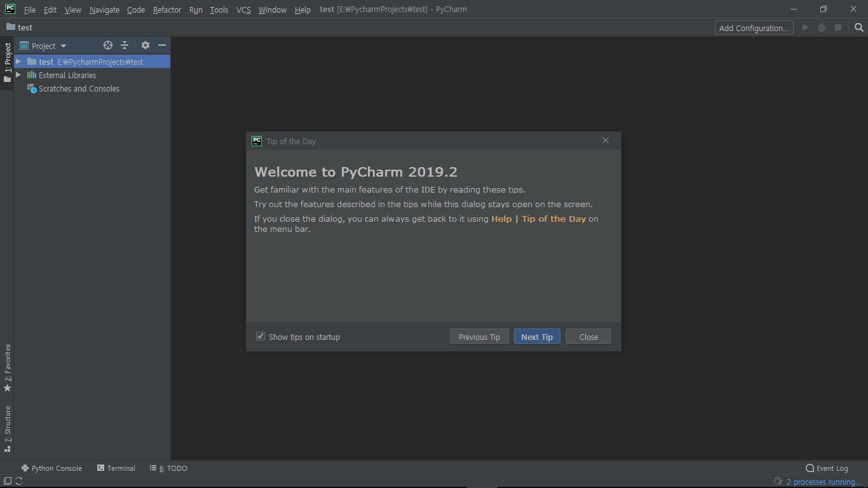Open the Refactor menu
868x488 pixels.
click(x=166, y=10)
